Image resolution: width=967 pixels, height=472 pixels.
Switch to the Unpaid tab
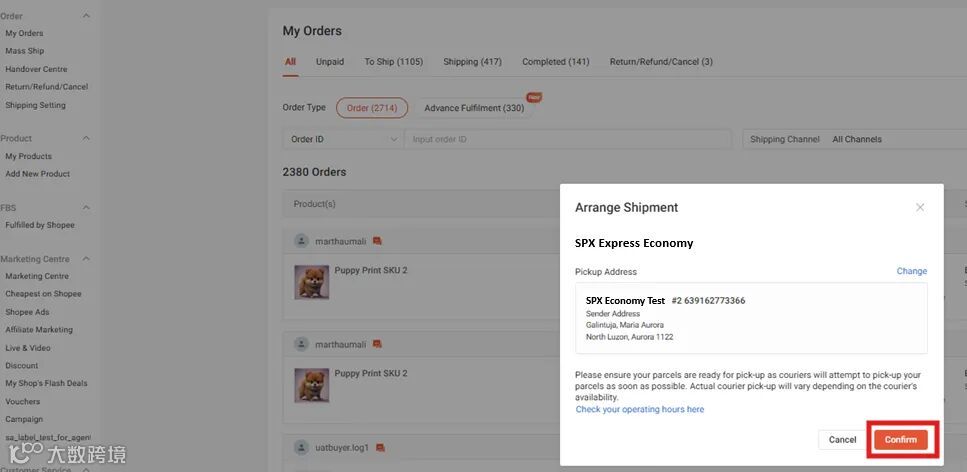(330, 62)
